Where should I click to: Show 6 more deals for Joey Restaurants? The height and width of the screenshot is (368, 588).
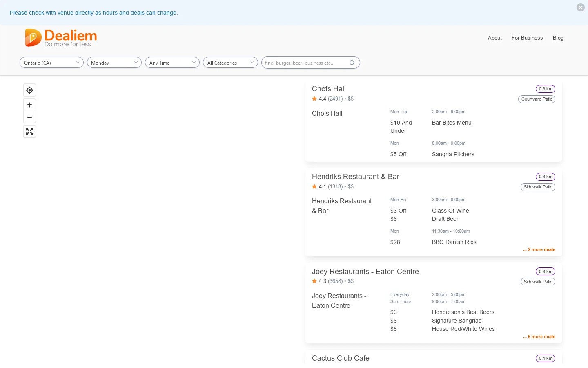[x=539, y=337]
